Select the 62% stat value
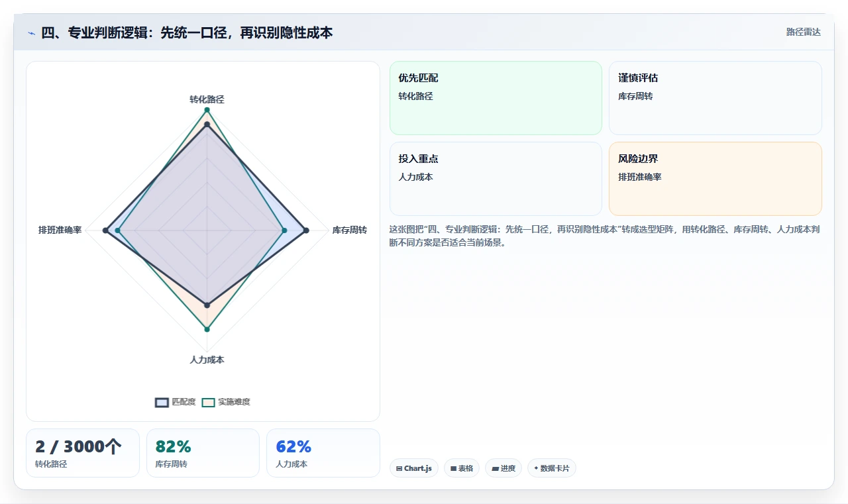 point(293,446)
